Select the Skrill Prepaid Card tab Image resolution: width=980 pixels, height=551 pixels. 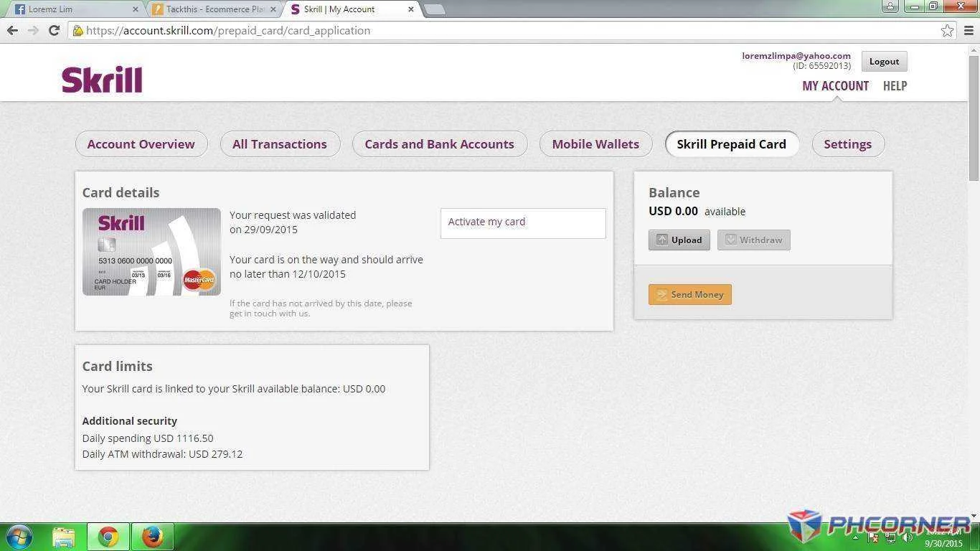pos(732,144)
